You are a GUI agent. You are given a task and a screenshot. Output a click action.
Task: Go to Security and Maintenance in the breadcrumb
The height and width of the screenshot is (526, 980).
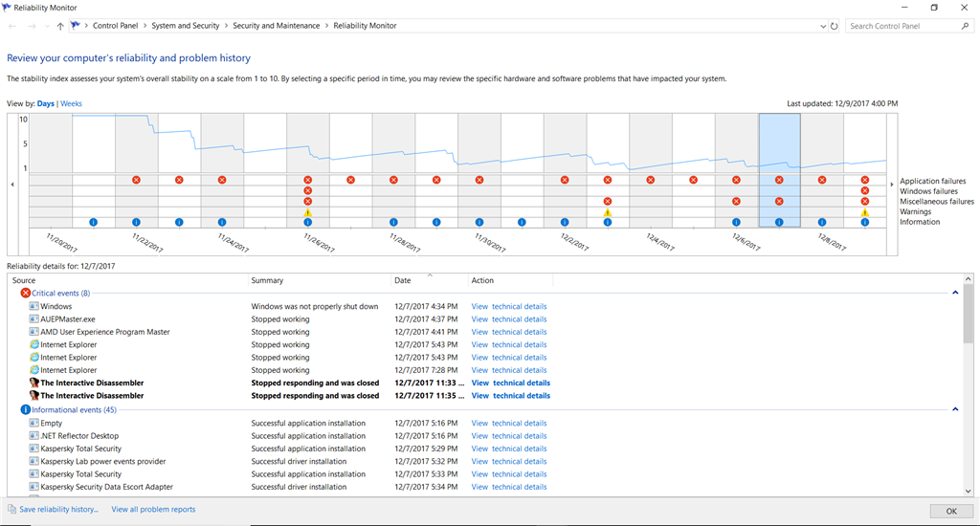277,26
